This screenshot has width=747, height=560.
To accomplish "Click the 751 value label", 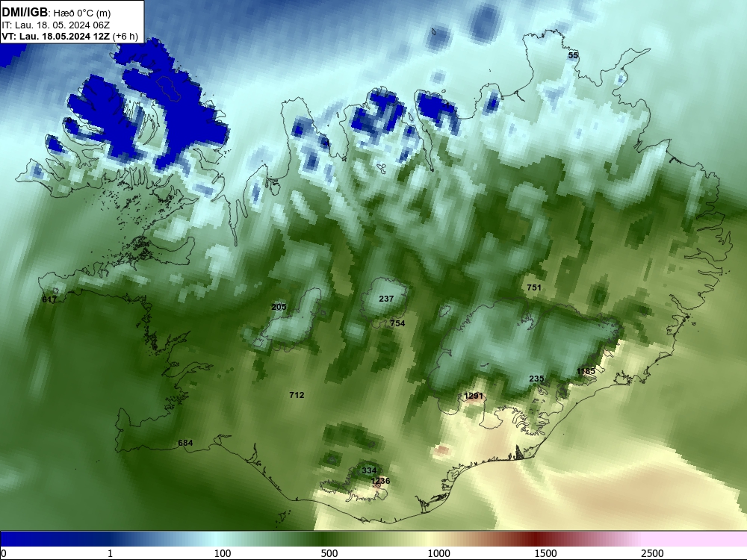I will pos(534,287).
